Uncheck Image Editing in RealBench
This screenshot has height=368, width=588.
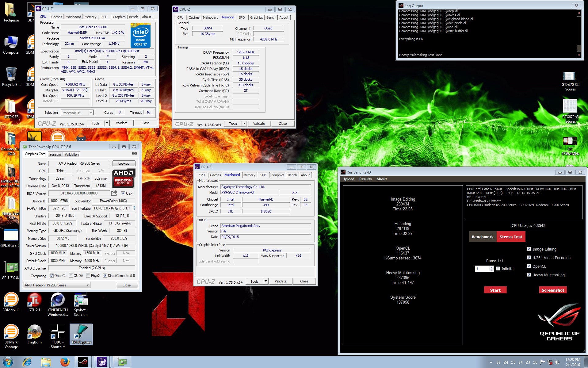(529, 249)
